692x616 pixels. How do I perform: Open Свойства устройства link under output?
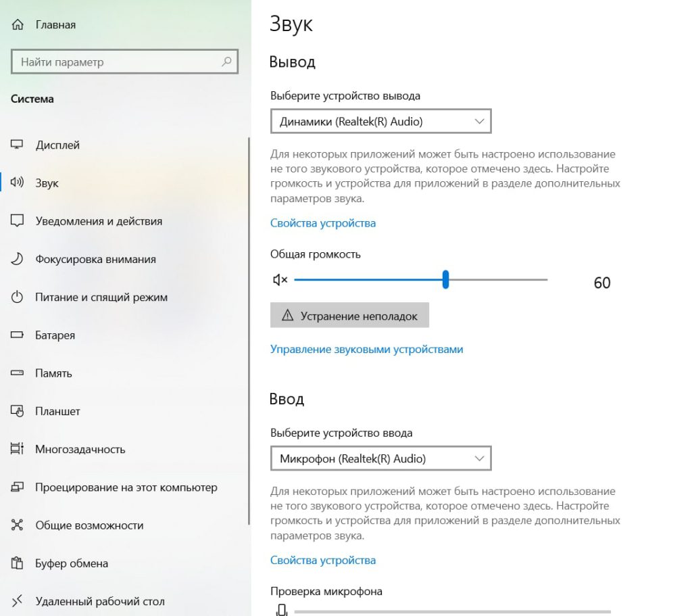(323, 223)
